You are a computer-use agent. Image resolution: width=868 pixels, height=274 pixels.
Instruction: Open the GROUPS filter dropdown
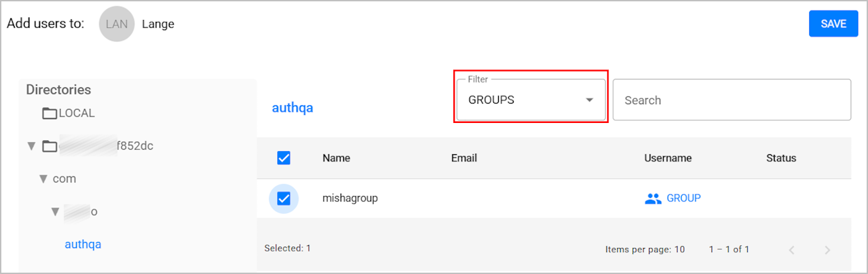tap(531, 100)
